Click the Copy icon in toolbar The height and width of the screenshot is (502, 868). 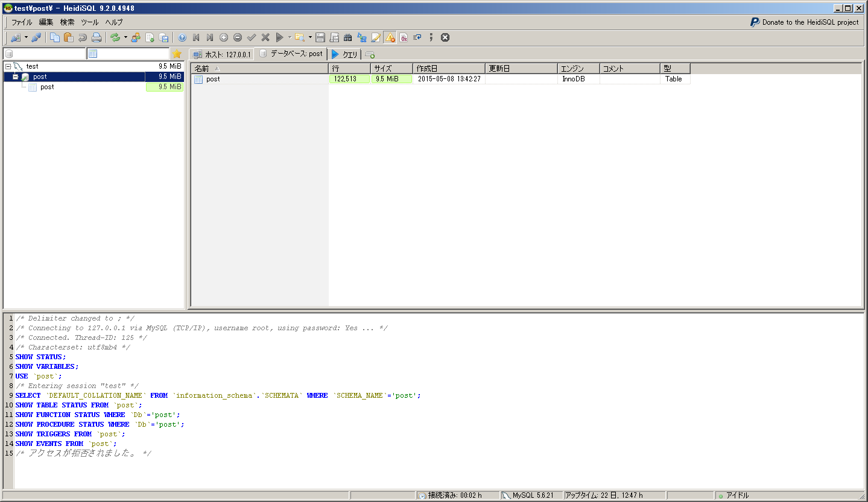tap(55, 37)
